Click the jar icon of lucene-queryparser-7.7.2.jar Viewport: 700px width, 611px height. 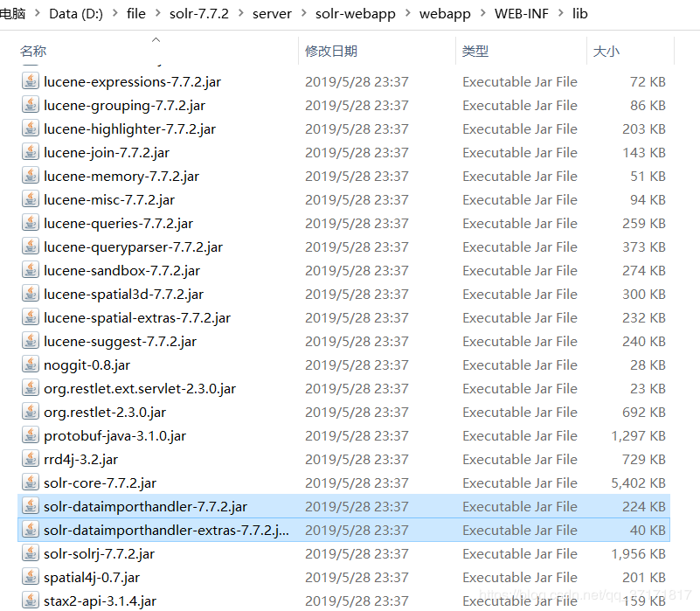click(x=31, y=247)
